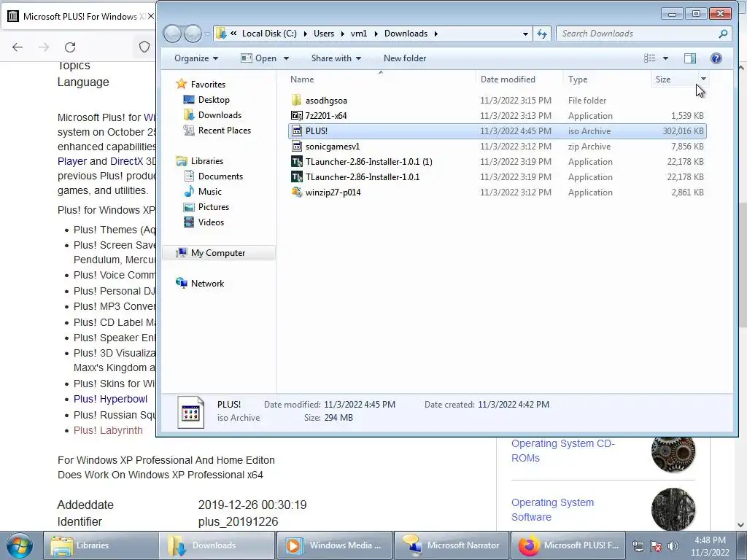The width and height of the screenshot is (747, 560).
Task: Click Local Disk (C:) in address bar
Action: point(269,34)
